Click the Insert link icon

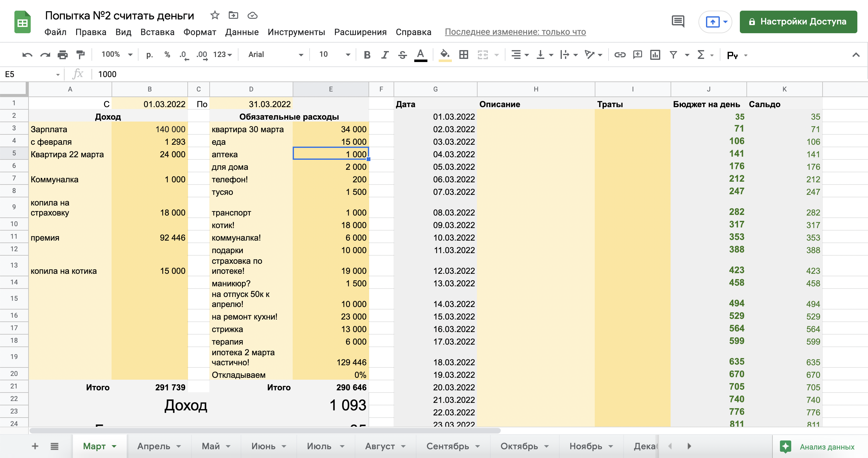620,55
